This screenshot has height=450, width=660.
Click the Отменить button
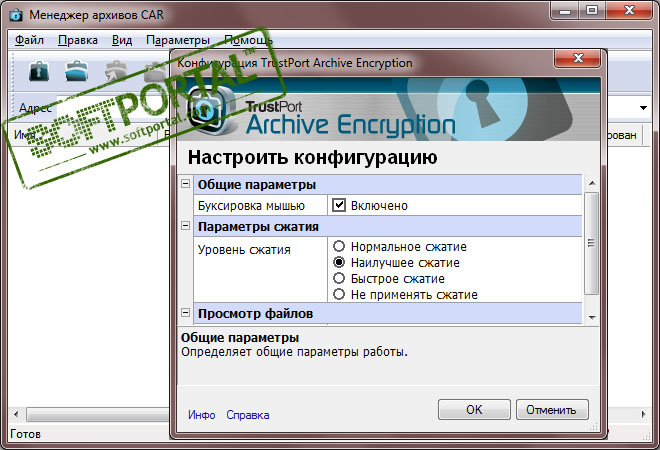[552, 410]
